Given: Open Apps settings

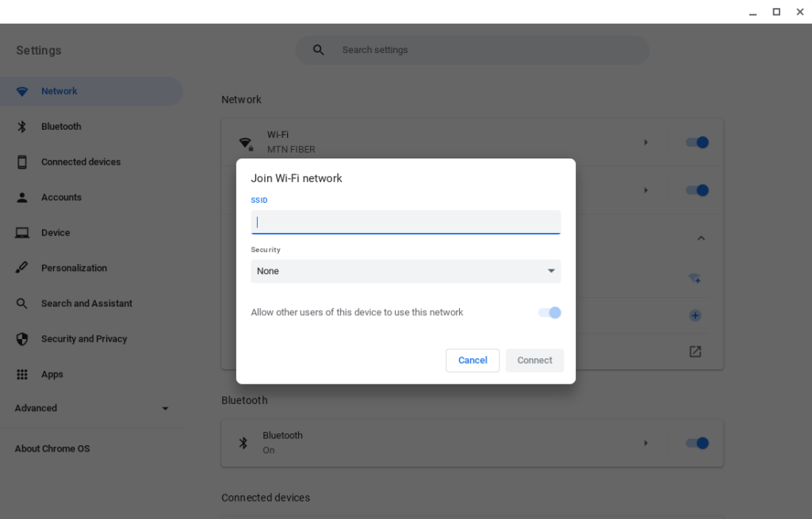Looking at the screenshot, I should tap(91, 374).
